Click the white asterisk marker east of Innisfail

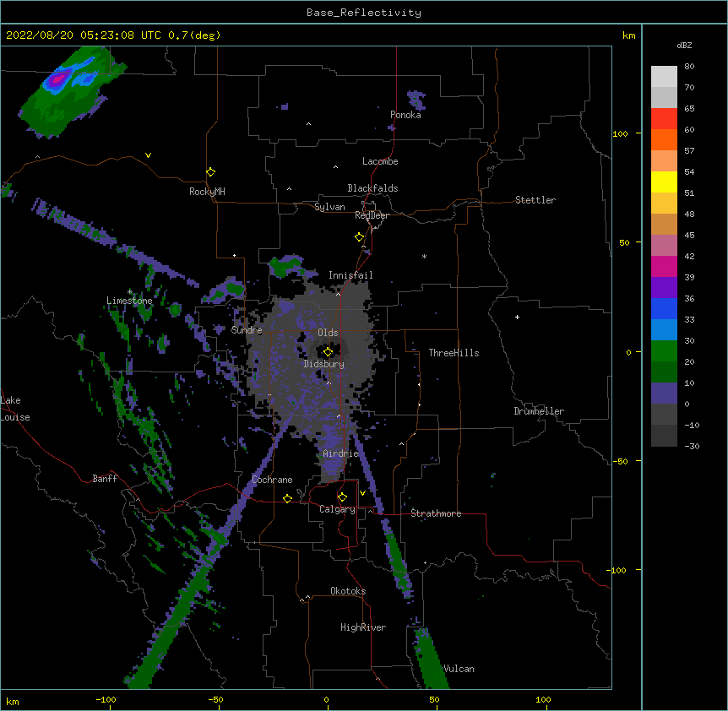pos(424,256)
